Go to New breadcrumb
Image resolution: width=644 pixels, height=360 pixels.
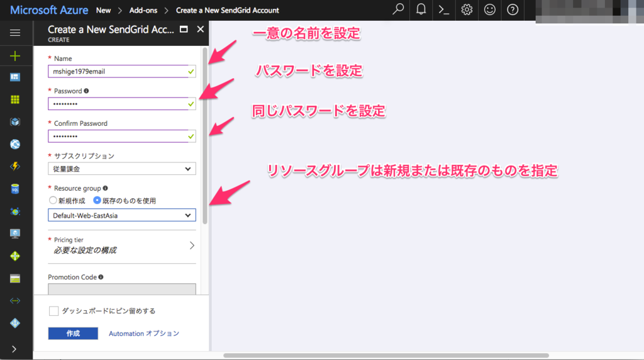click(x=104, y=10)
